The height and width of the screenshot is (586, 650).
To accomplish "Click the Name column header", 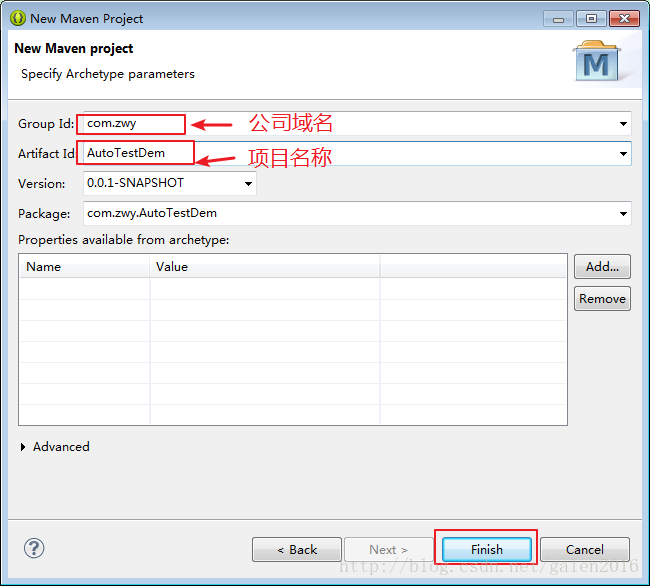I will (x=84, y=266).
